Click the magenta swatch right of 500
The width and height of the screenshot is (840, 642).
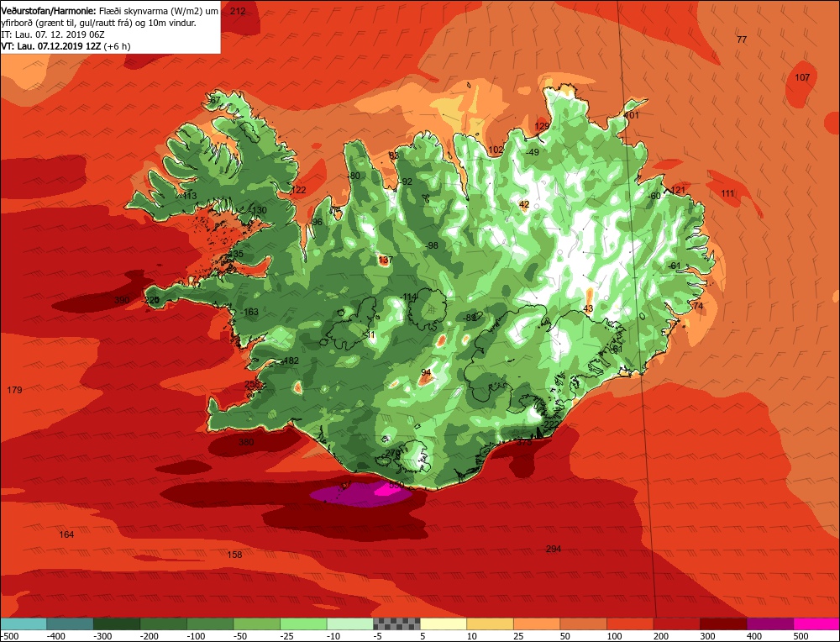tap(816, 624)
